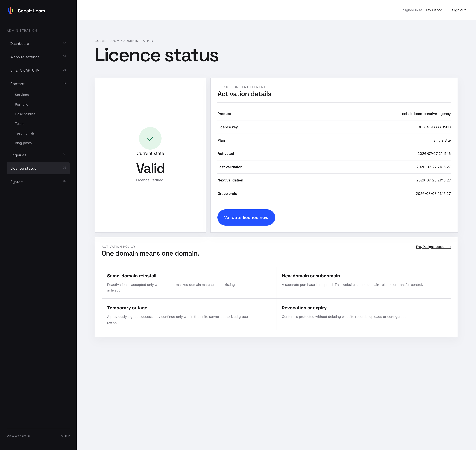Open the System menu item
The height and width of the screenshot is (450, 476).
[x=38, y=182]
